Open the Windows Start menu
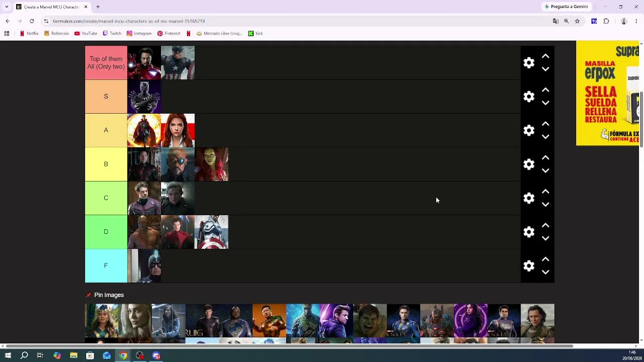Screen dimensions: 644x362 8,355
